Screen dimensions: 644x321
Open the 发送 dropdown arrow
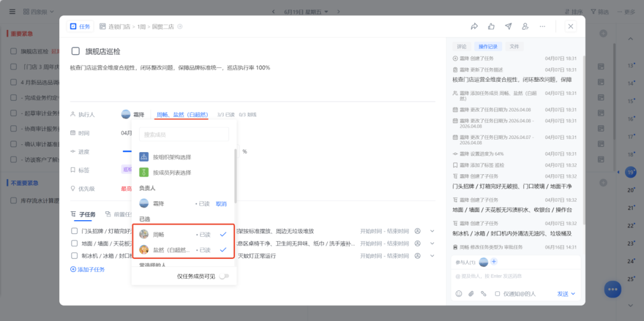click(x=574, y=294)
